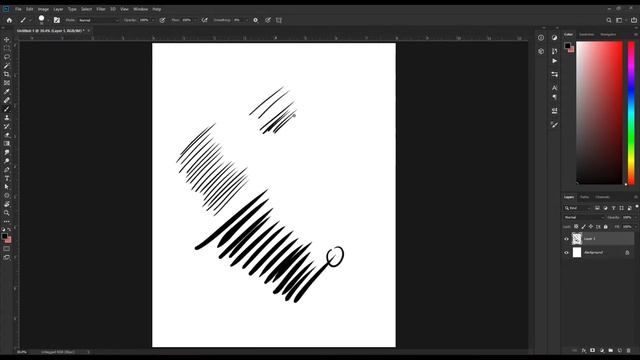Image resolution: width=640 pixels, height=360 pixels.
Task: Delete layer with trash icon
Action: coord(628,350)
